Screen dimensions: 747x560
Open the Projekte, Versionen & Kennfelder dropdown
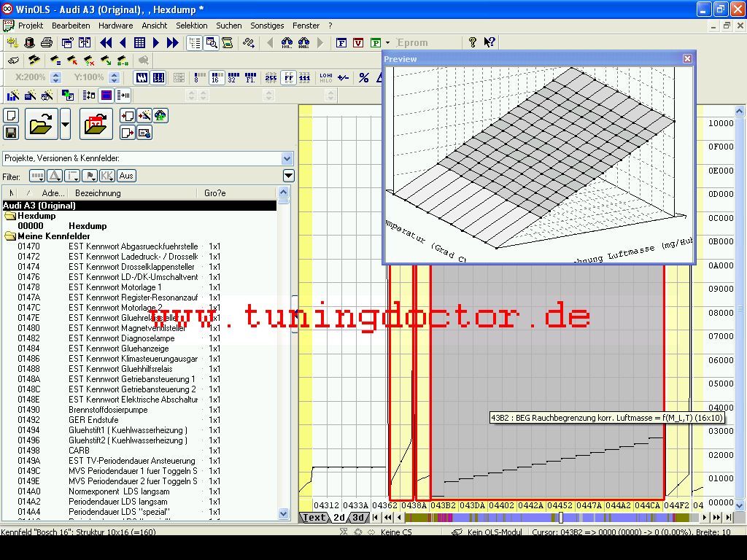click(x=287, y=158)
